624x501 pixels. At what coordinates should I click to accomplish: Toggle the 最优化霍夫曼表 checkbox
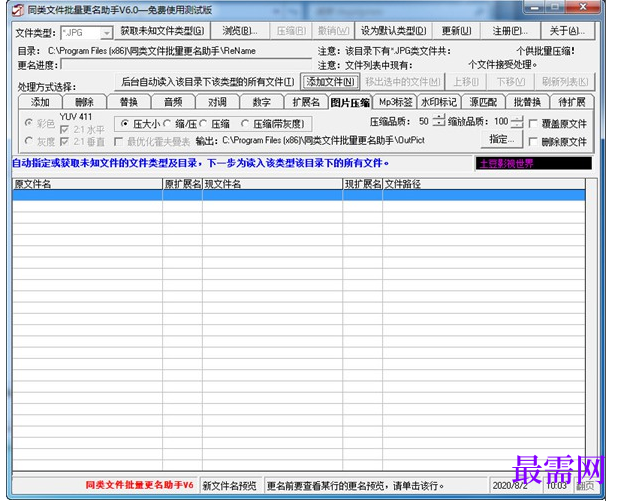coord(118,142)
